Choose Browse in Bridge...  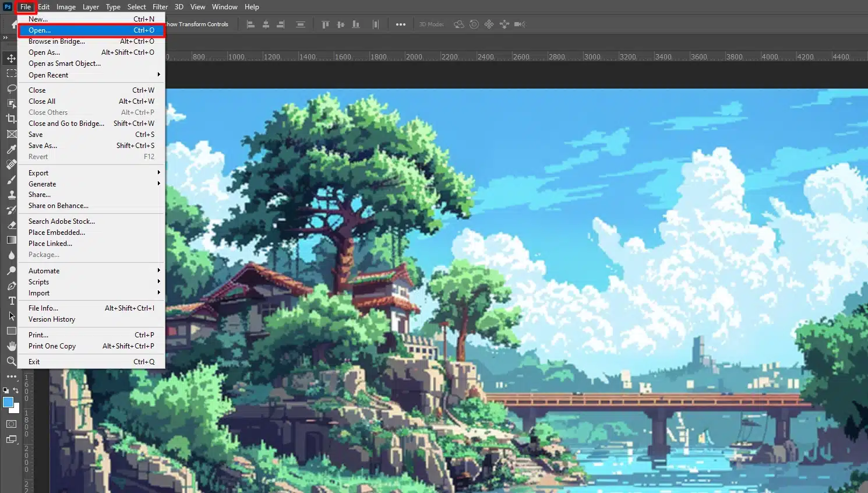coord(91,41)
